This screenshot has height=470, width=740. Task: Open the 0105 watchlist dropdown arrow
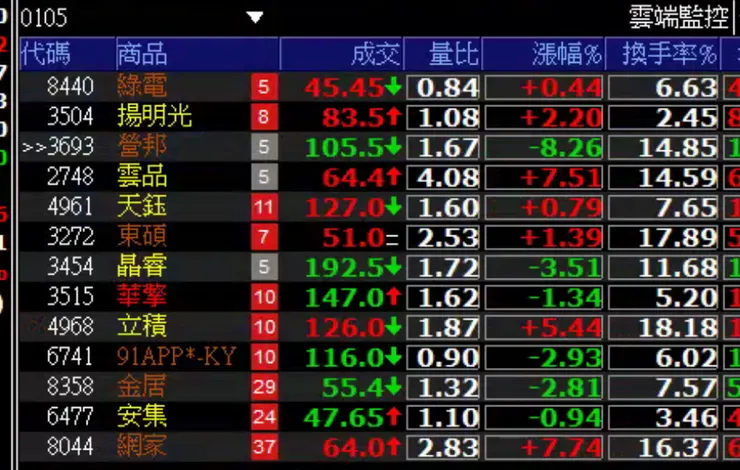255,18
